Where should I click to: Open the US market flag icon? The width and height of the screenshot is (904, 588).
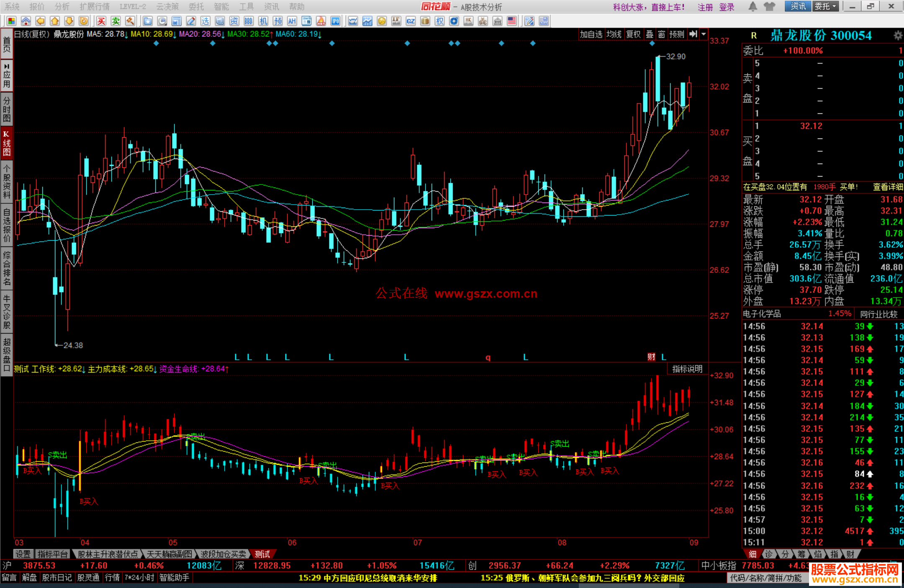(511, 21)
